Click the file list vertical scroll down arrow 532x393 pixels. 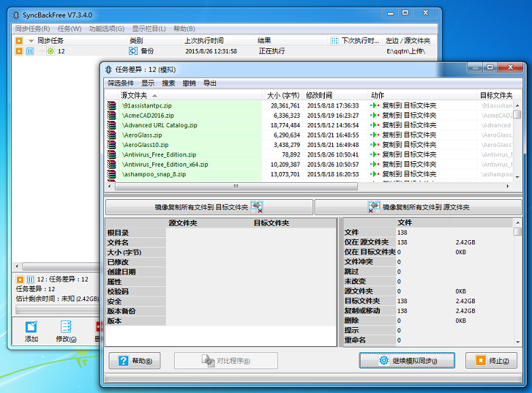[518, 177]
